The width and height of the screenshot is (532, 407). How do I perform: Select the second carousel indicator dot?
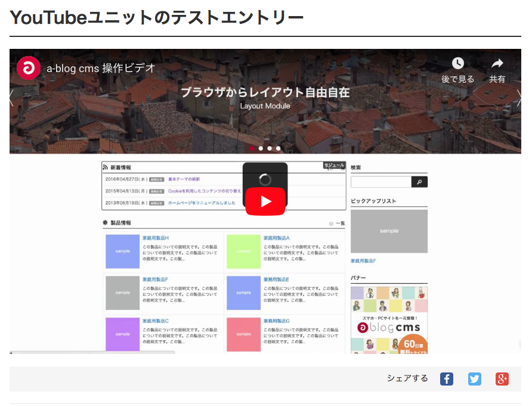click(261, 148)
